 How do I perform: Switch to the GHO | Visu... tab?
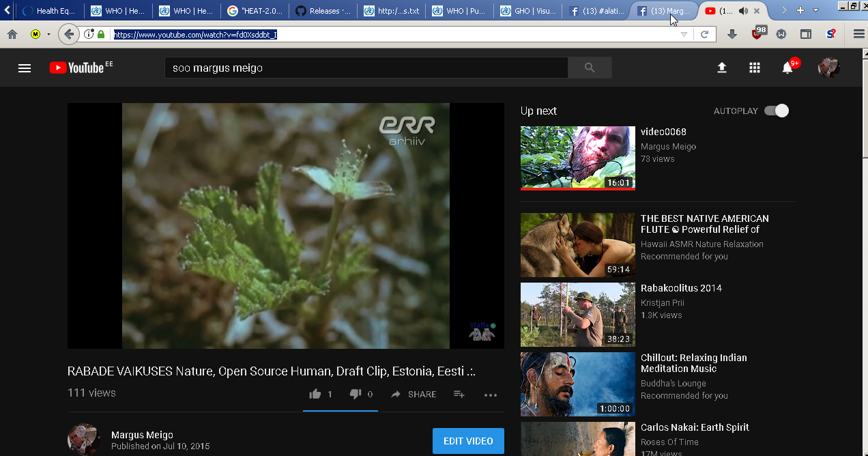tap(527, 11)
